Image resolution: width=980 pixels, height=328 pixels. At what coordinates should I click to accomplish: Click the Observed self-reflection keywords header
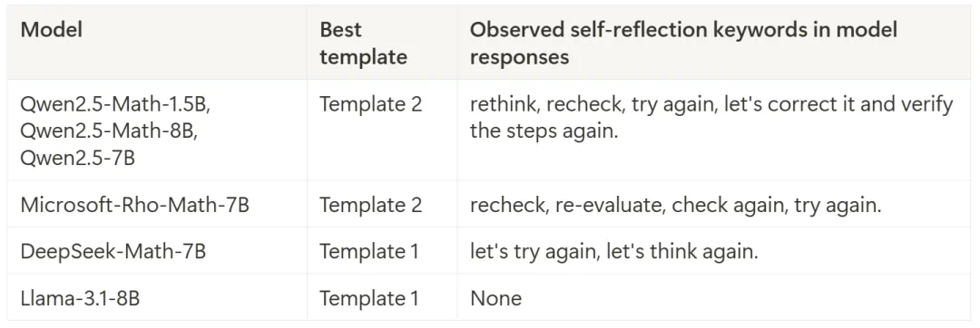click(x=683, y=43)
